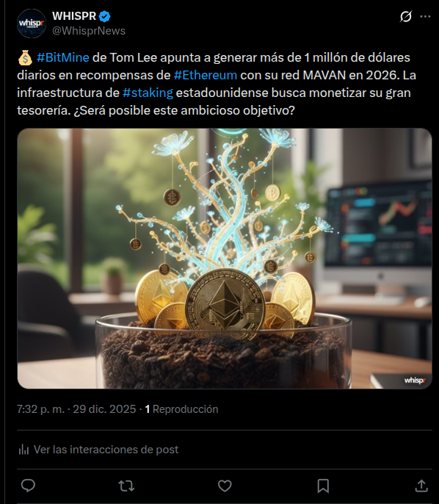This screenshot has width=439, height=504.
Task: Open the three-dot more options menu
Action: pyautogui.click(x=425, y=16)
